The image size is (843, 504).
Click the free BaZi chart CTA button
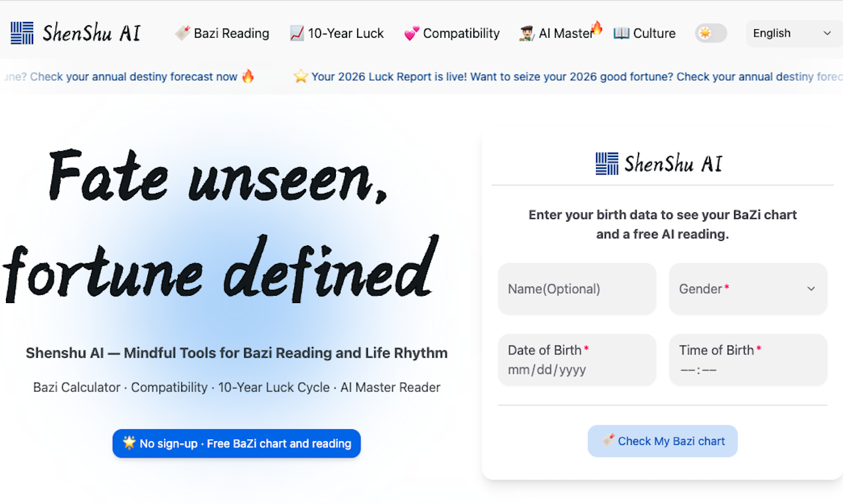pos(236,444)
